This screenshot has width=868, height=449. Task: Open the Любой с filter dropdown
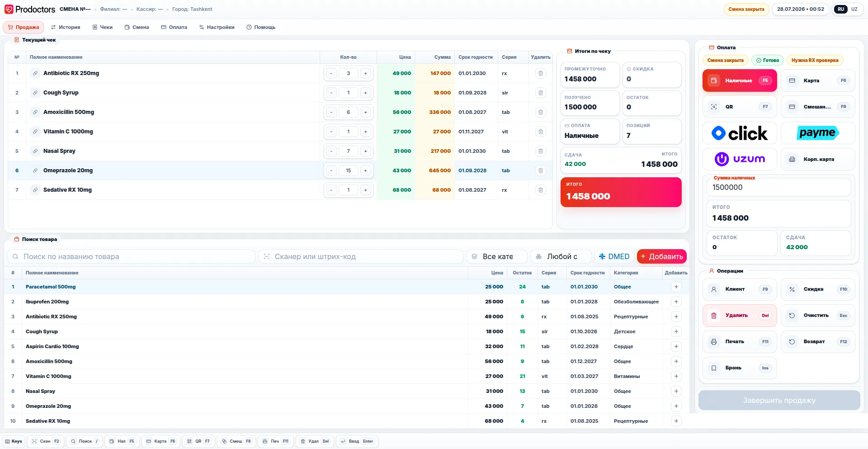(x=561, y=256)
